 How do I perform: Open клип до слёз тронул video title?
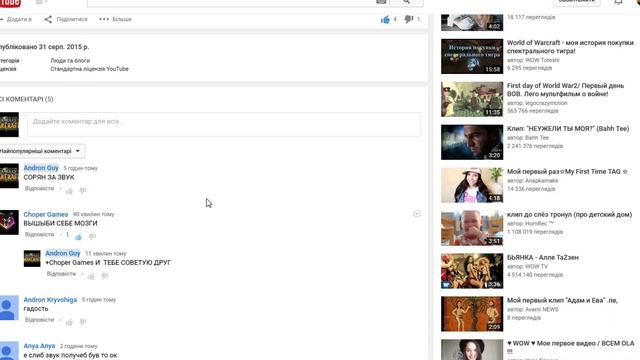(569, 214)
